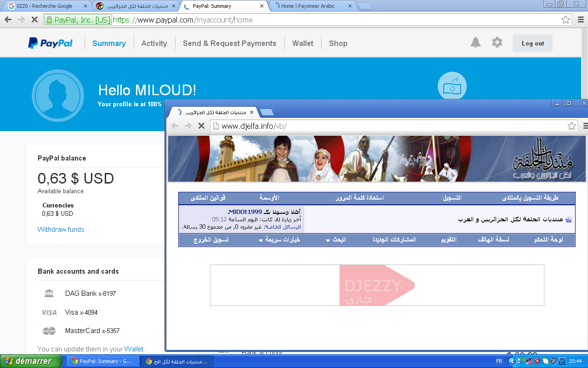588x368 pixels.
Task: Click username MIDOt1999
Action: tap(245, 212)
